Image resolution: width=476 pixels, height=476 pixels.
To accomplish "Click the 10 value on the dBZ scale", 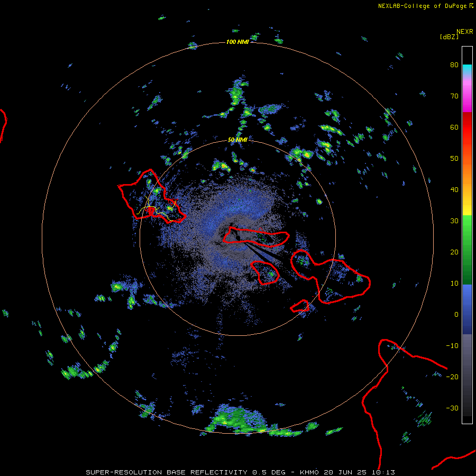I will click(x=454, y=283).
